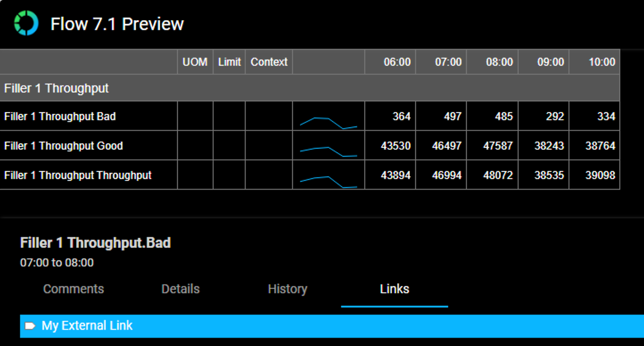Select the Links tab
644x346 pixels.
(395, 289)
